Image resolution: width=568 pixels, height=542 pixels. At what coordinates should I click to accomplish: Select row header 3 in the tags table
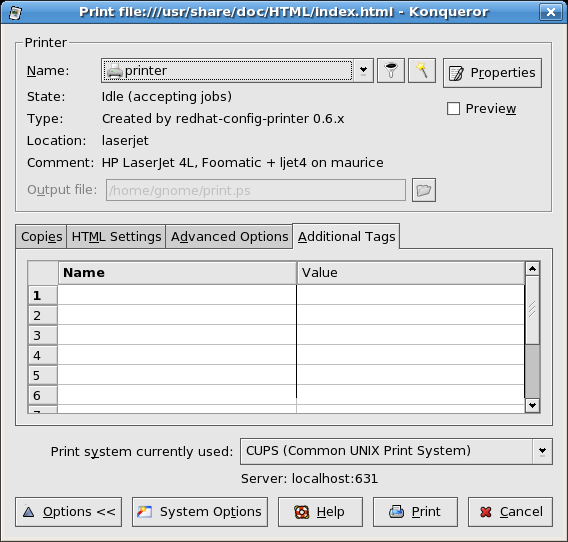[x=43, y=335]
